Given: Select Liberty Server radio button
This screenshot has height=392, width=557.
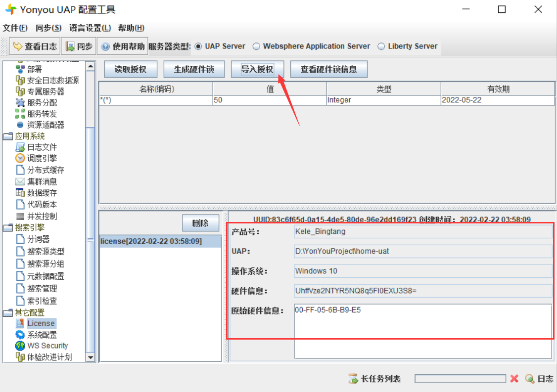Looking at the screenshot, I should point(381,46).
